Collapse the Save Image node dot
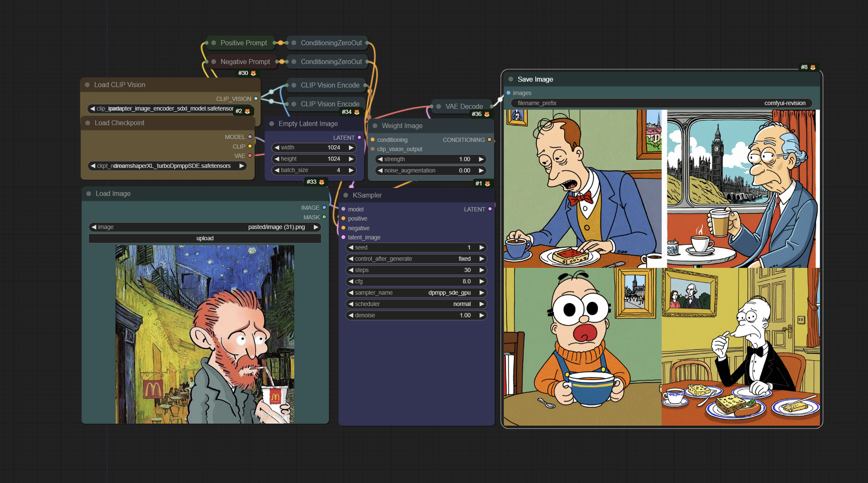868x483 pixels. click(x=511, y=79)
